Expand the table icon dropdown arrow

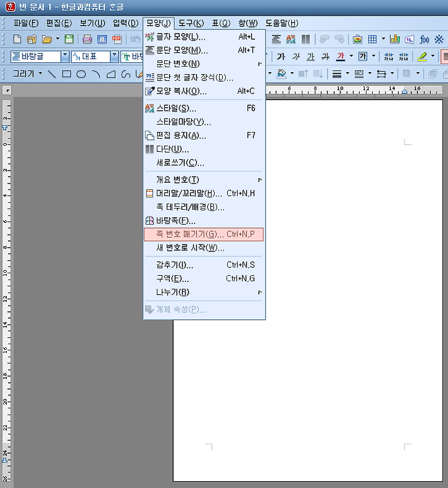coord(383,39)
